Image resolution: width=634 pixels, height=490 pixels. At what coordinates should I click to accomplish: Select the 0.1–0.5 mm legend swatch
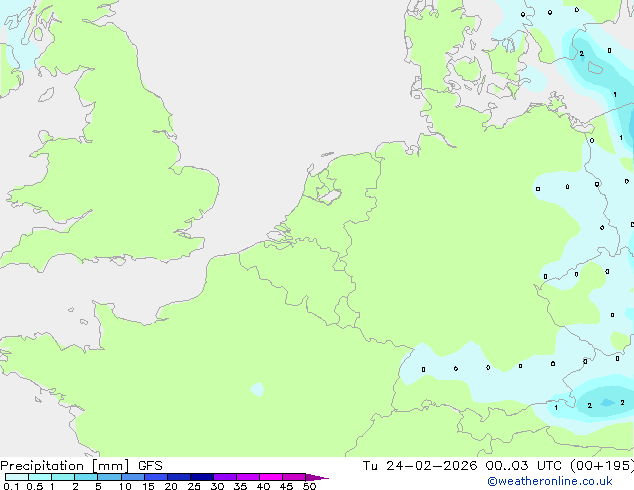click(x=17, y=477)
